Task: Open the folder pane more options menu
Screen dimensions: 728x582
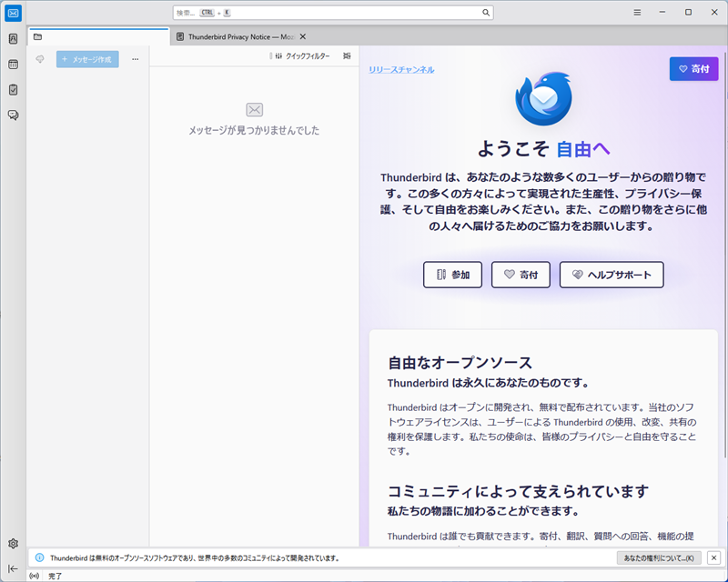Action: click(x=135, y=59)
